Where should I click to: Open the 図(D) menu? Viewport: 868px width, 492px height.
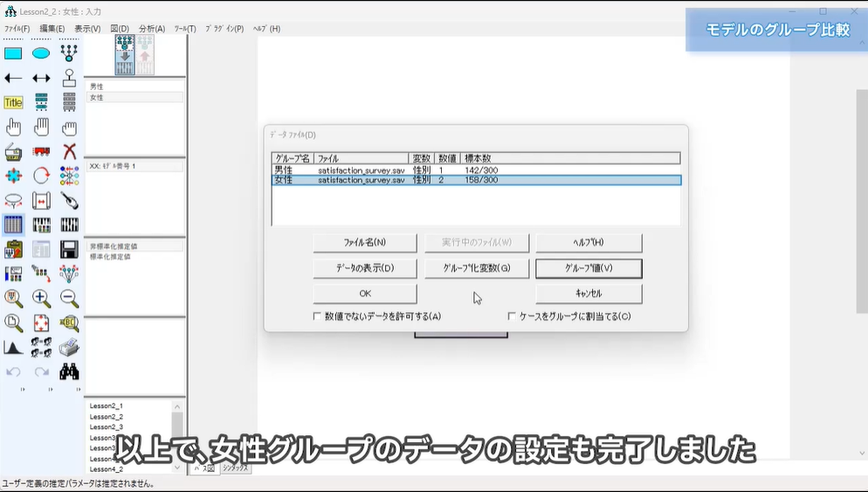click(x=120, y=29)
